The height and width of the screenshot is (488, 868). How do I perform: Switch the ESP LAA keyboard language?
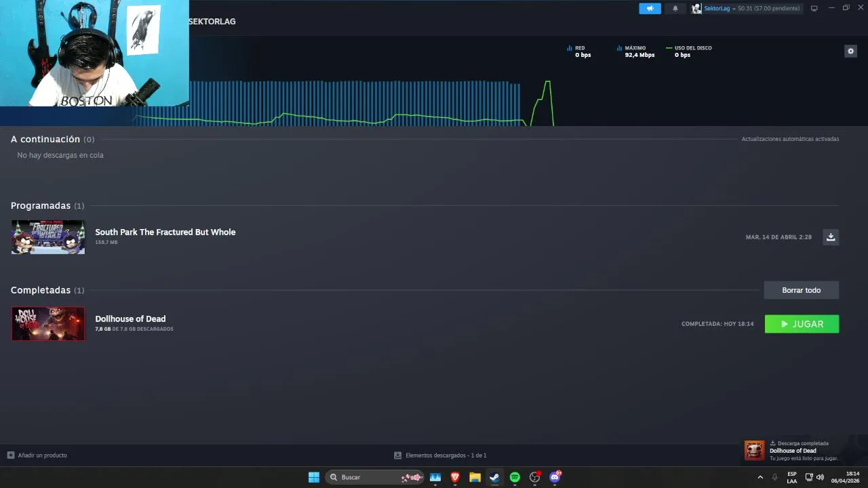click(x=792, y=477)
